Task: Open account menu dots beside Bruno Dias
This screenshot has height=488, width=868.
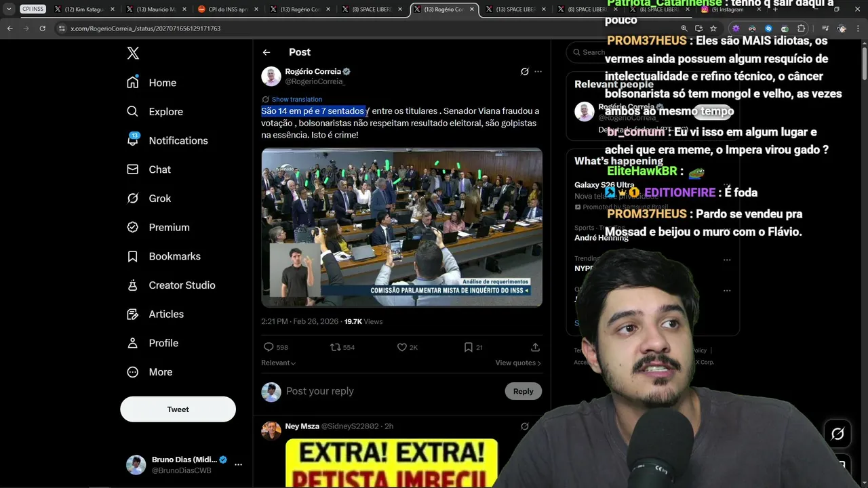Action: click(238, 465)
